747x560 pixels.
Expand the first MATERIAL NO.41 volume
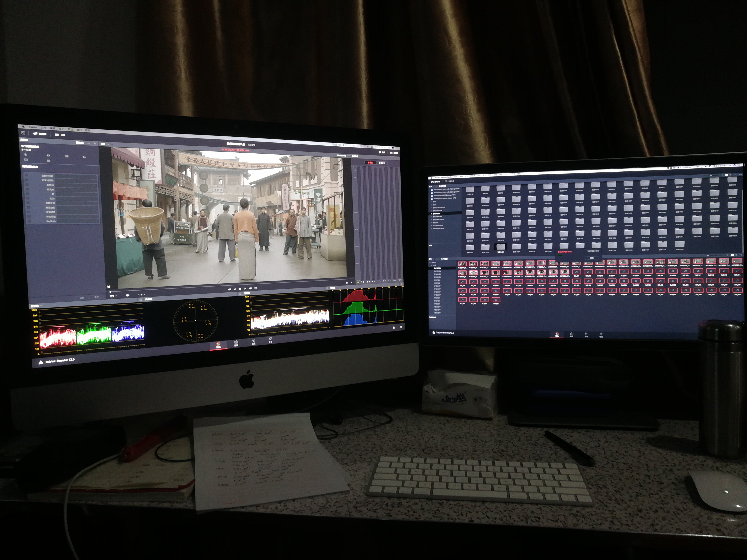(430, 190)
